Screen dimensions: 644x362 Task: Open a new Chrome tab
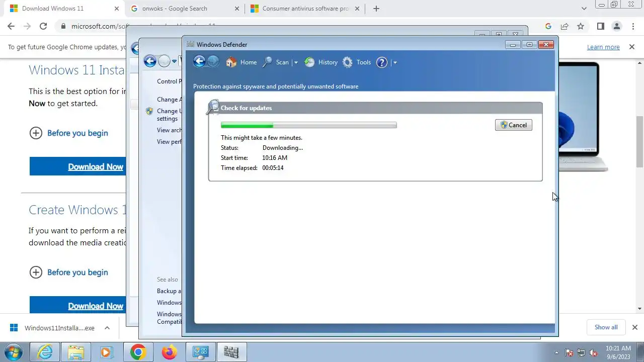[376, 9]
